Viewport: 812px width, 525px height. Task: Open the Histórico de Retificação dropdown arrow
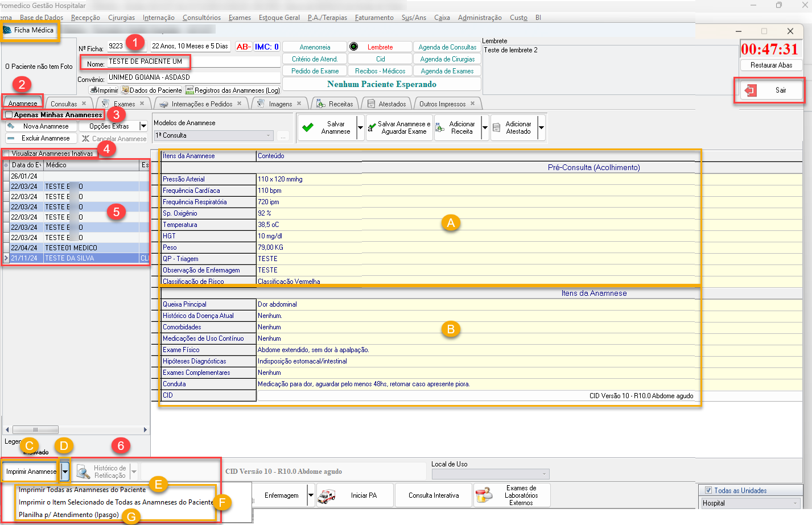(x=134, y=472)
